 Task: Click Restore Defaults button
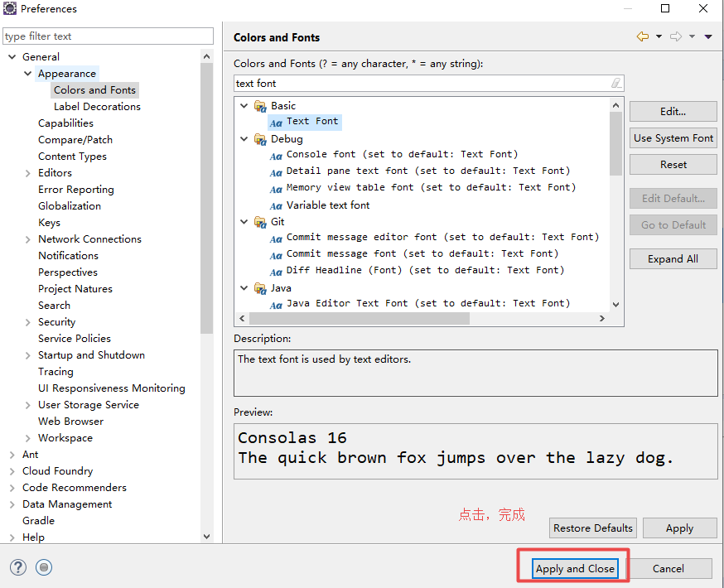[593, 528]
